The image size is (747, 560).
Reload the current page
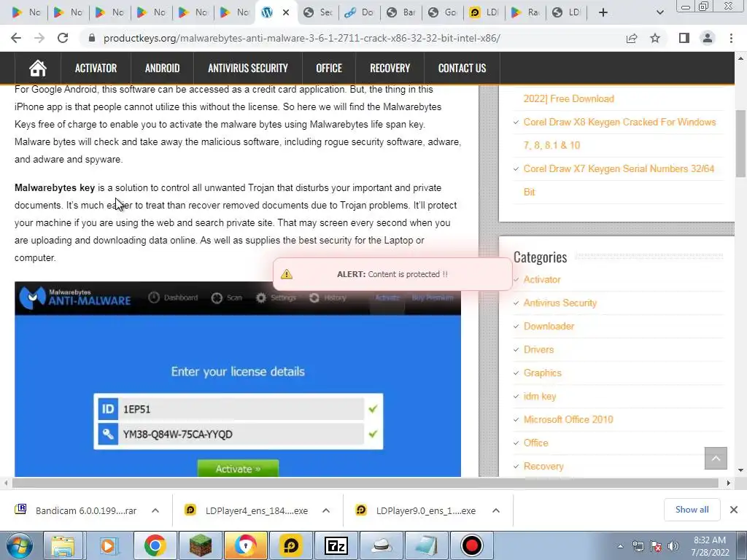pyautogui.click(x=63, y=38)
